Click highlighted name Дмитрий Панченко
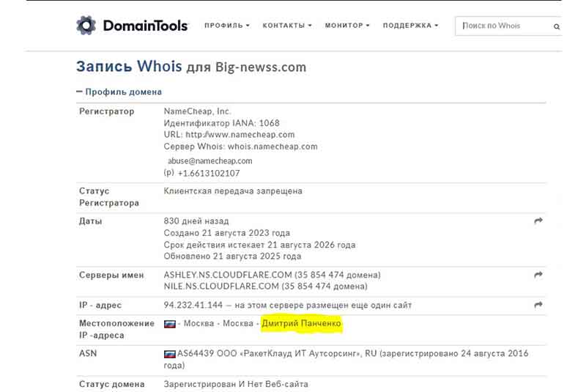586x392 pixels. 301,323
